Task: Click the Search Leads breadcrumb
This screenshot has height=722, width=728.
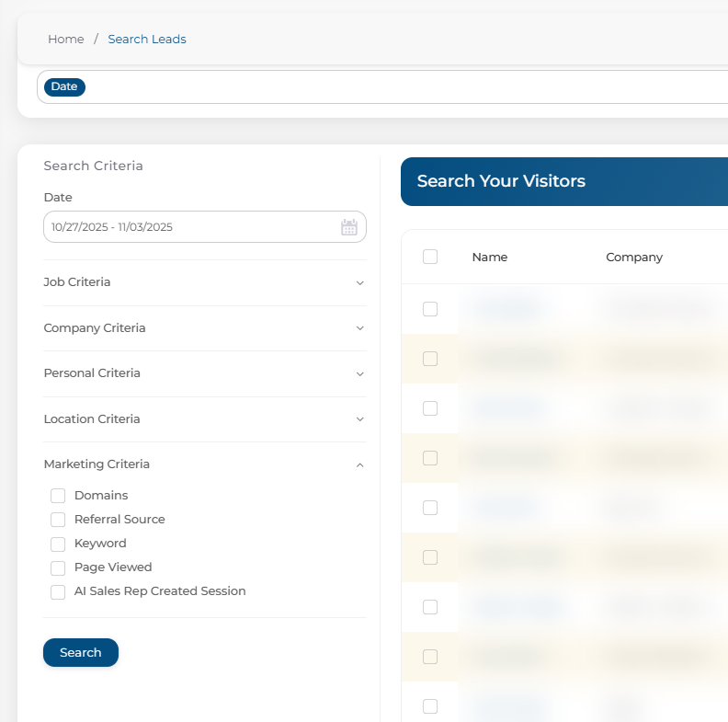Action: [x=147, y=40]
